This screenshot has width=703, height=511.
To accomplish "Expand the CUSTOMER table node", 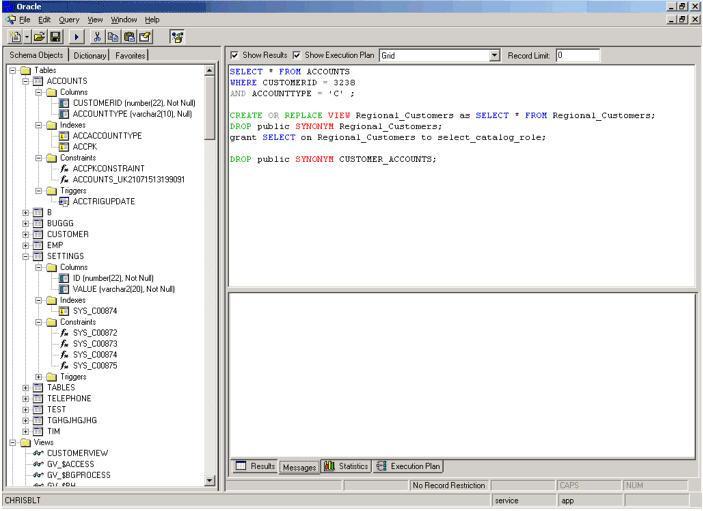I will 26,234.
